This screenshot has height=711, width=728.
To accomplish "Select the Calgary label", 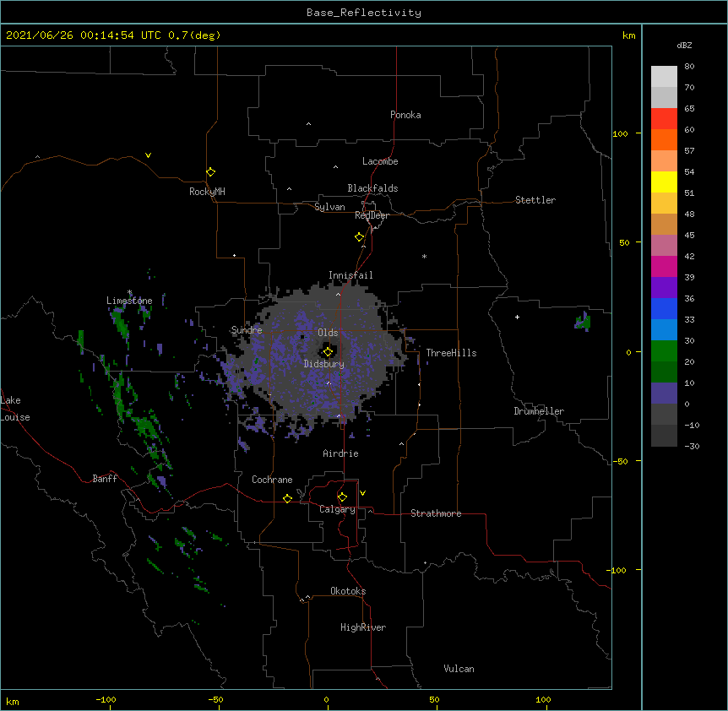I will pos(337,509).
